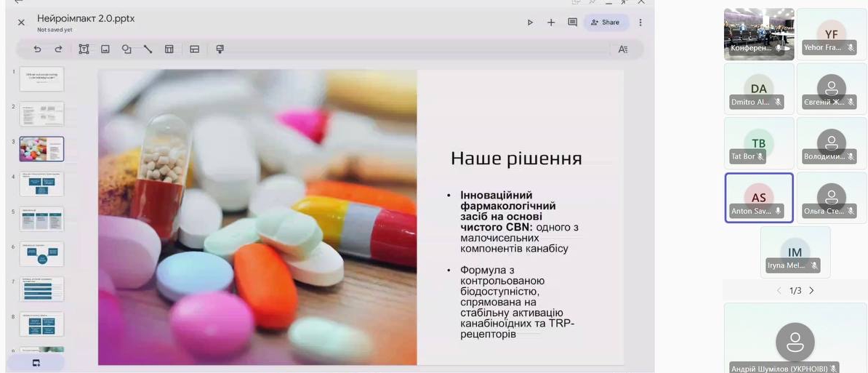Viewport: 868px width, 373px height.
Task: Click the add new slide button
Action: pyautogui.click(x=36, y=363)
